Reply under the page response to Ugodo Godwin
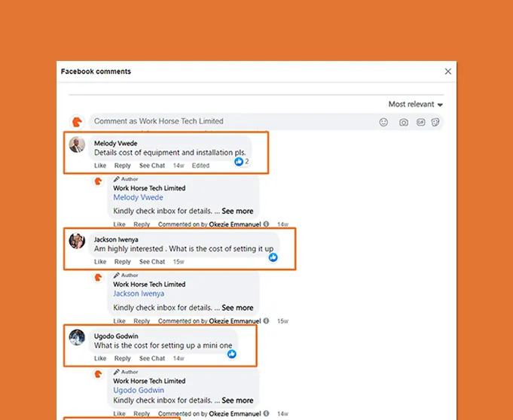 tap(142, 413)
